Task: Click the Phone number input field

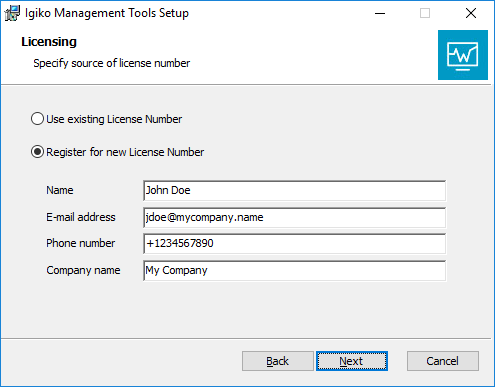Action: [x=294, y=244]
